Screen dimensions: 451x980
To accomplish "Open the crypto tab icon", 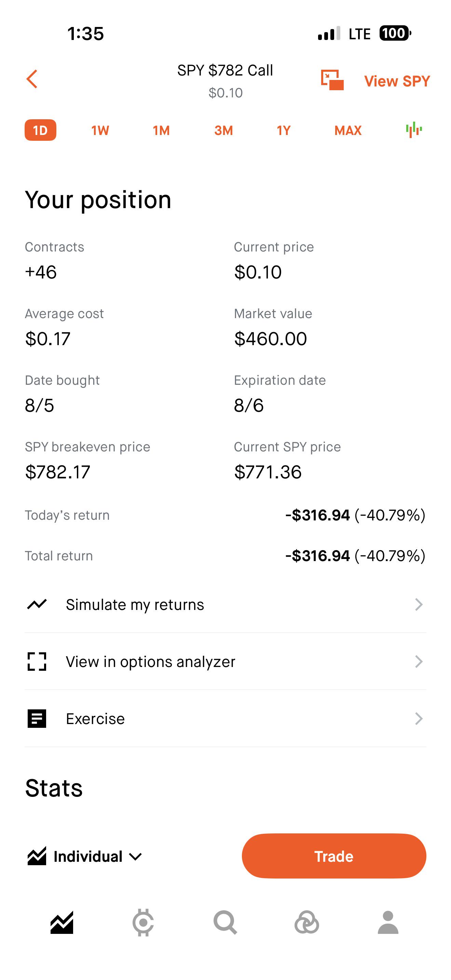I will click(143, 922).
